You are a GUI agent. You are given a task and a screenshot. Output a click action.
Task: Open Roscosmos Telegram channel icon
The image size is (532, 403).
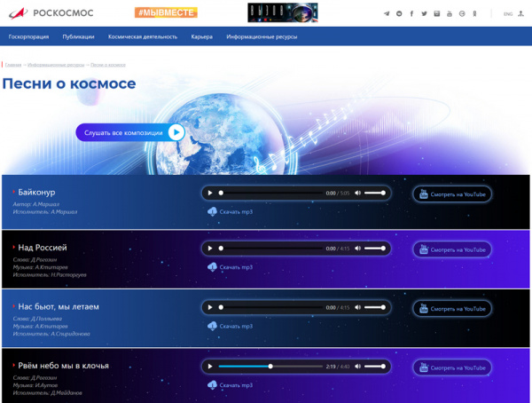[x=386, y=14]
